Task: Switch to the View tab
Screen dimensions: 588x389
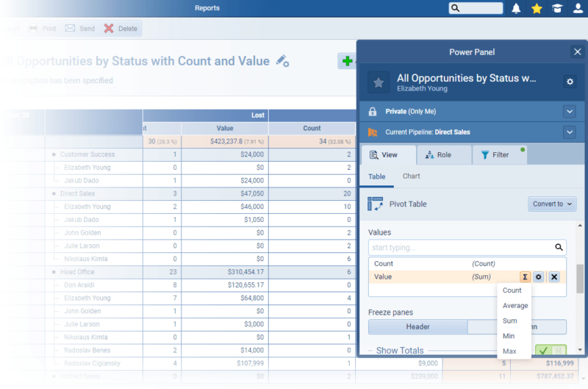Action: (388, 155)
